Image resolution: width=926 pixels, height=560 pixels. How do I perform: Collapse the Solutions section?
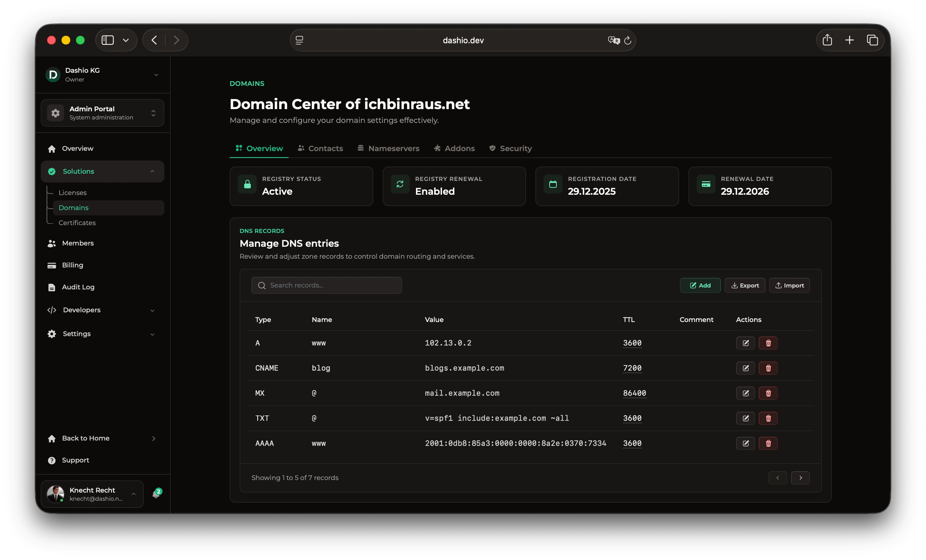[152, 171]
